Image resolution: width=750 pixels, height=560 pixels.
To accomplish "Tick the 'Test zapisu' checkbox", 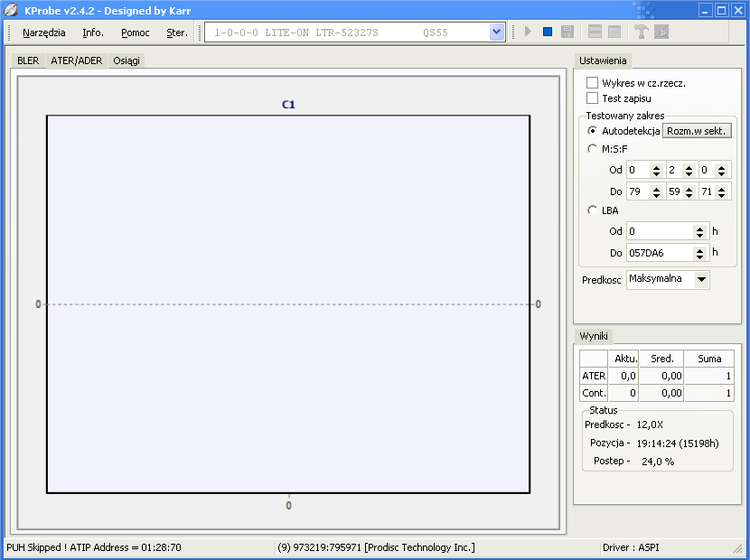I will [592, 98].
